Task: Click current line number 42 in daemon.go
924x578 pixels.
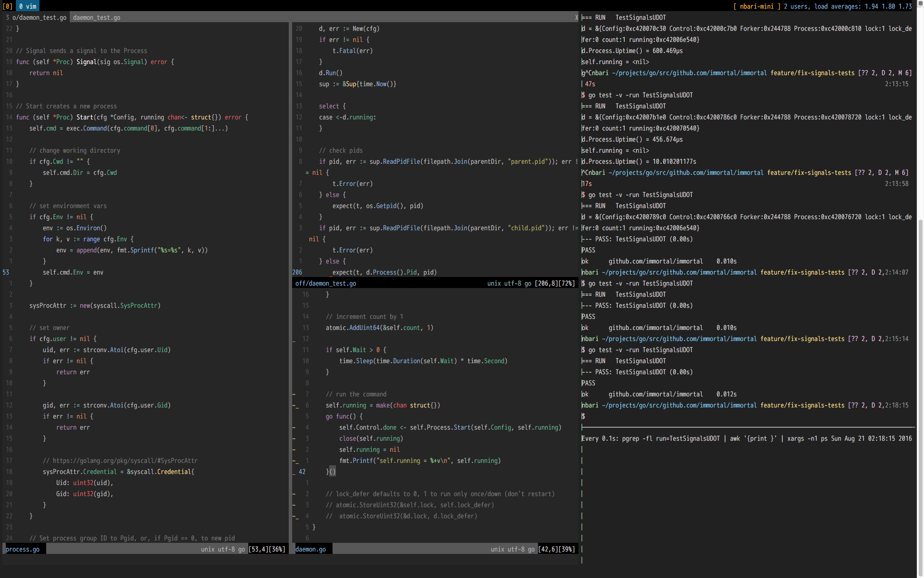Action: (302, 472)
